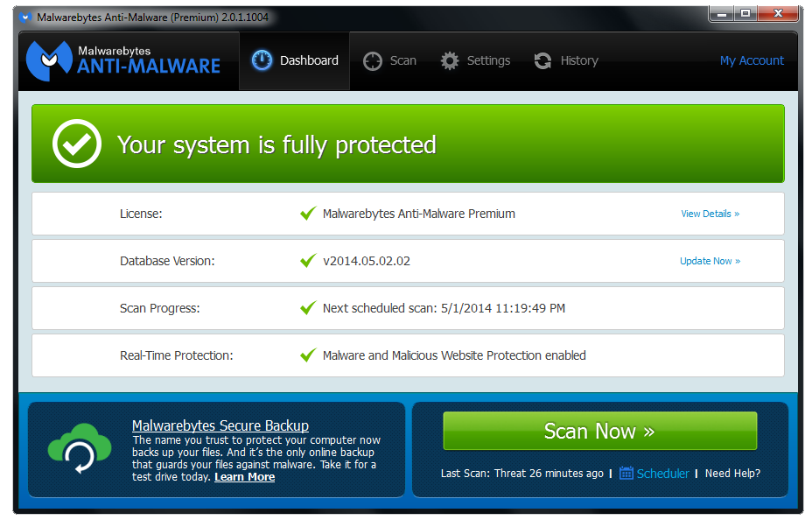Click View Details for the license
Screen dimensions: 812x520
coord(710,214)
